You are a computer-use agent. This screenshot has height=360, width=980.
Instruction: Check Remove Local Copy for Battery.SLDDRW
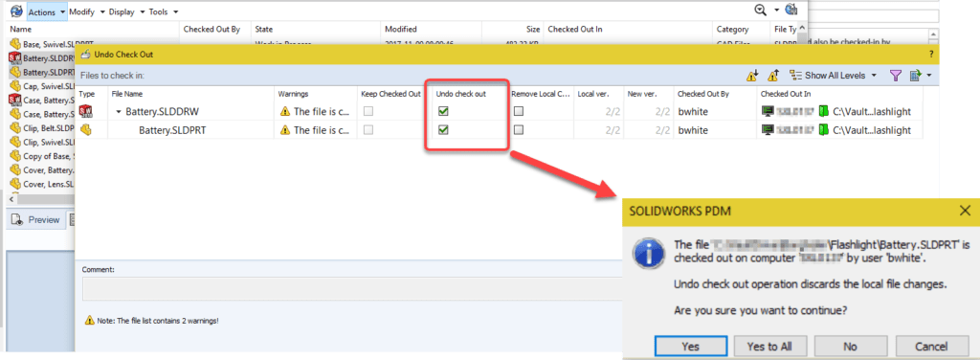pos(519,111)
